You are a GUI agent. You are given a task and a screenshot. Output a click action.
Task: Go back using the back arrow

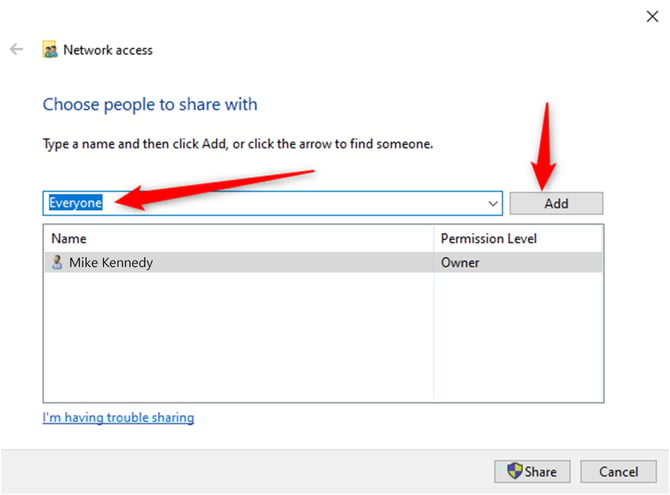coord(16,49)
